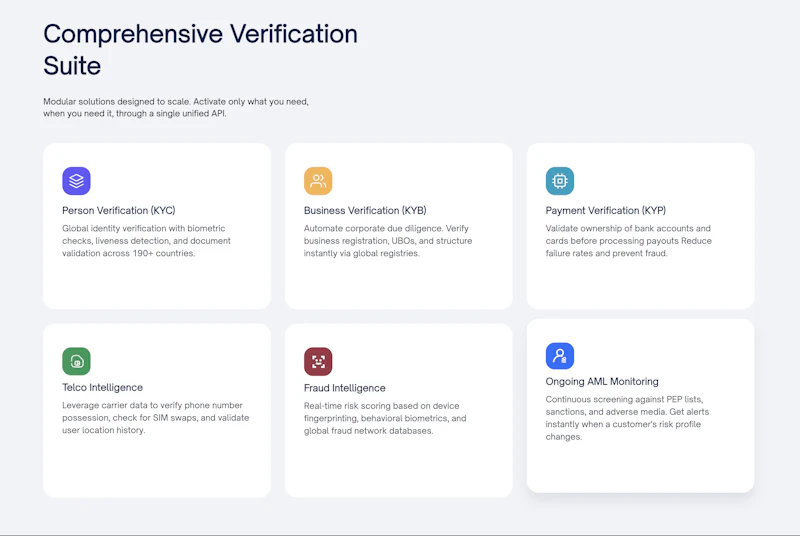This screenshot has height=536, width=800.
Task: Select the Fraud Intelligence card title
Action: 344,388
